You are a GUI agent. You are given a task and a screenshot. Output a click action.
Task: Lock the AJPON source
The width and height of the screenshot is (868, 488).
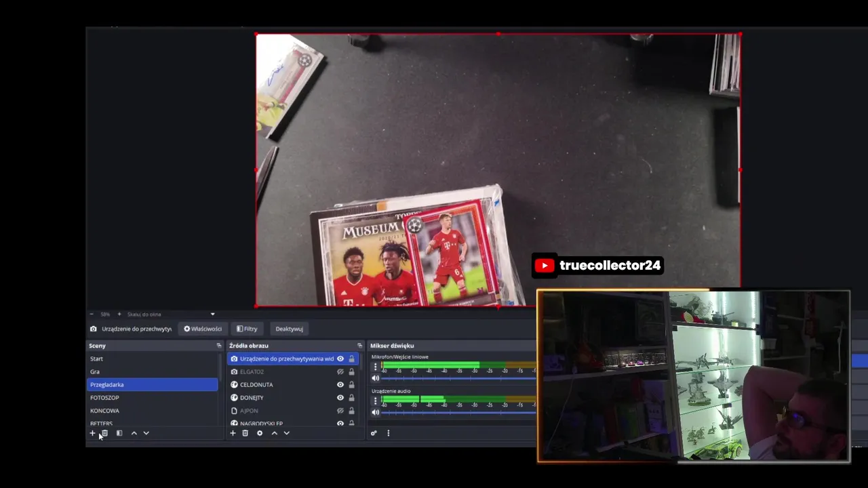[x=351, y=411]
